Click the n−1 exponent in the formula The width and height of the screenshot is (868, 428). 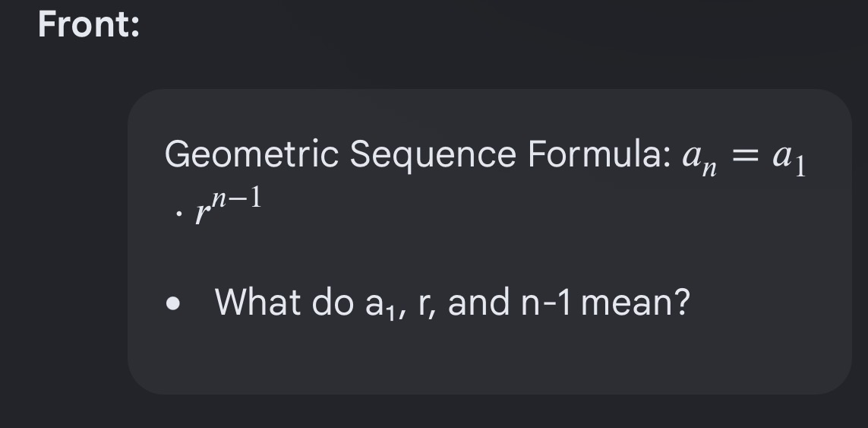[x=236, y=198]
